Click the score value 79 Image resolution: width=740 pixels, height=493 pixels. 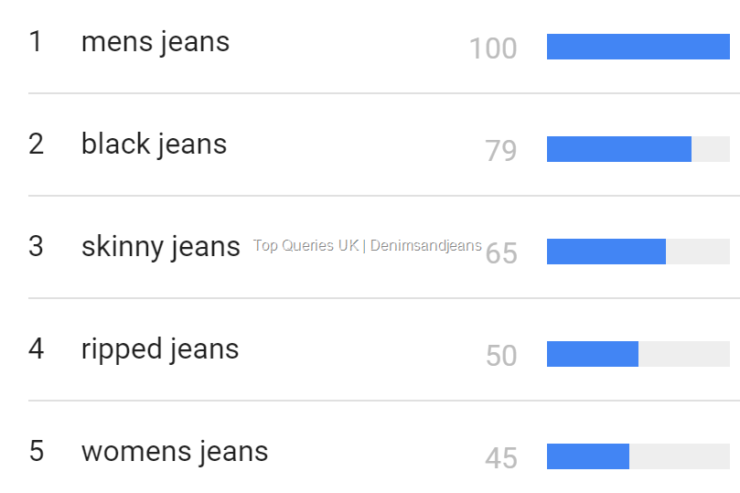(x=501, y=151)
